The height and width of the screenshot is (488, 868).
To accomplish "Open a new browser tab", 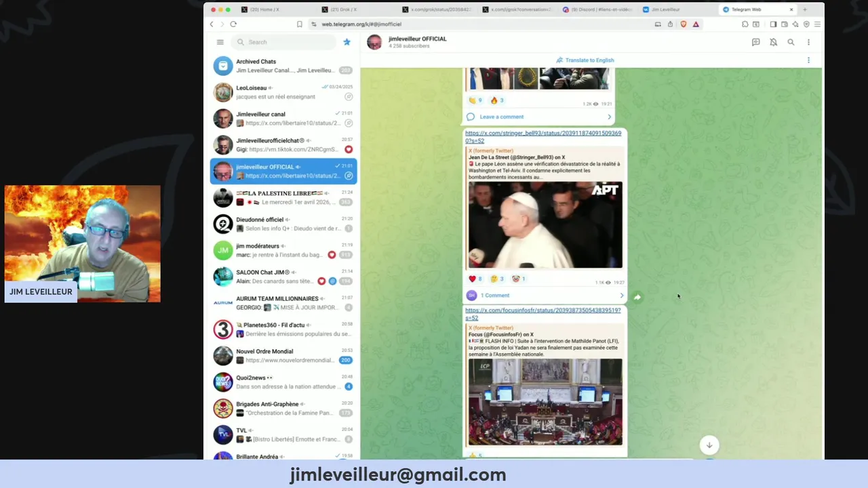I will (805, 9).
